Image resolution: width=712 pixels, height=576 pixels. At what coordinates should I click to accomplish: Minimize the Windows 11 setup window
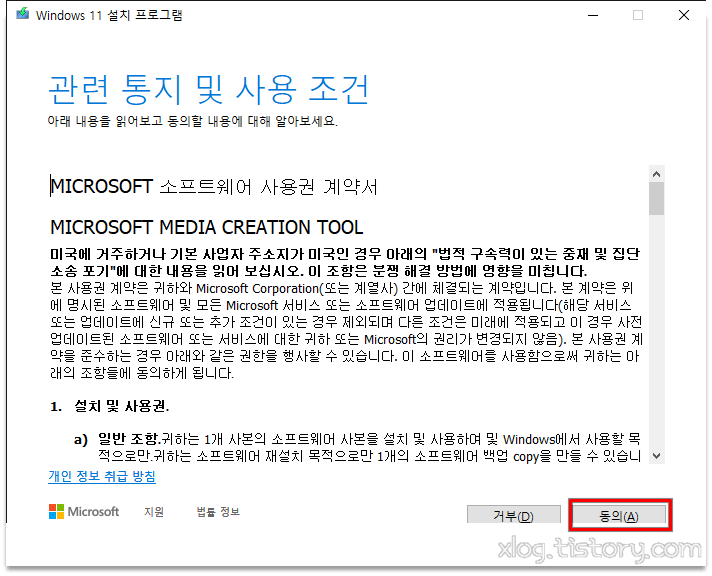tap(593, 15)
